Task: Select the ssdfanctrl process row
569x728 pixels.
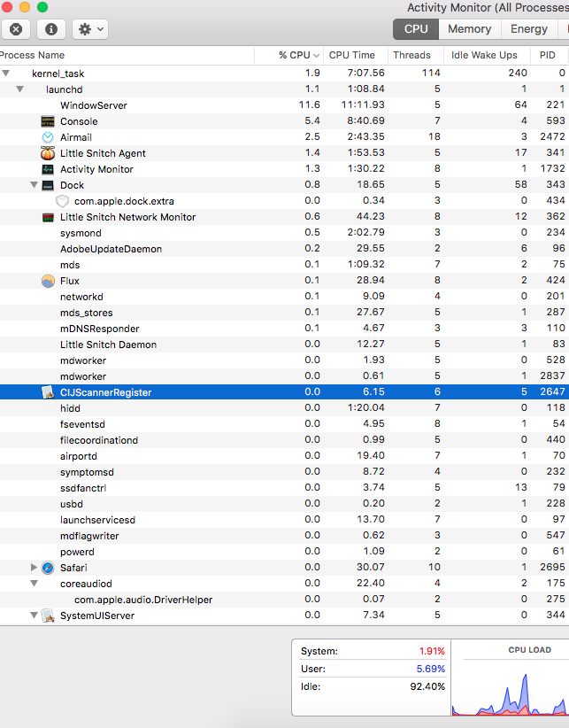Action: click(x=284, y=487)
